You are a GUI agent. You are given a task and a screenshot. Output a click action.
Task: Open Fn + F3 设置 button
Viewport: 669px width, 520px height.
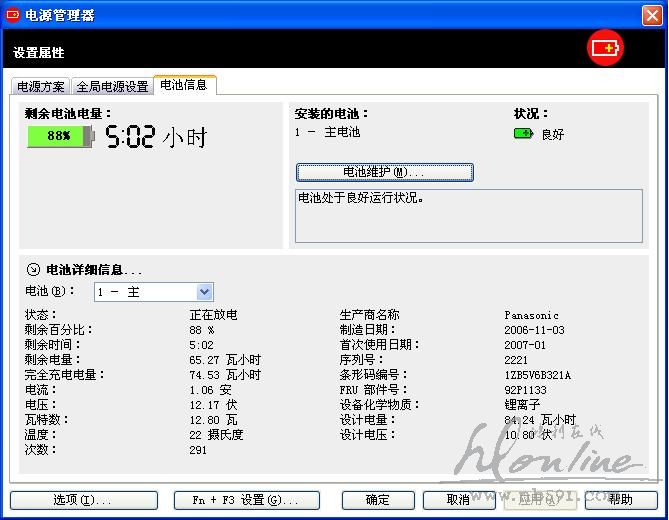(x=247, y=500)
